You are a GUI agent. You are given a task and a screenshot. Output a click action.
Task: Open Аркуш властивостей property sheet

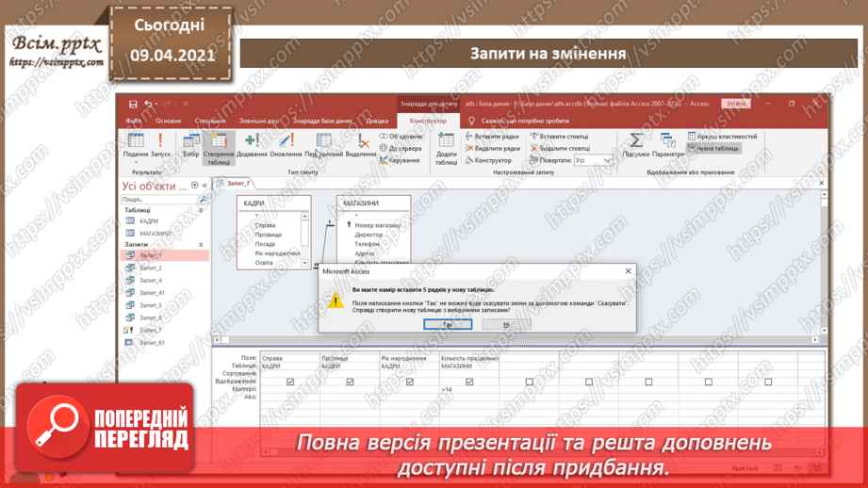click(723, 136)
